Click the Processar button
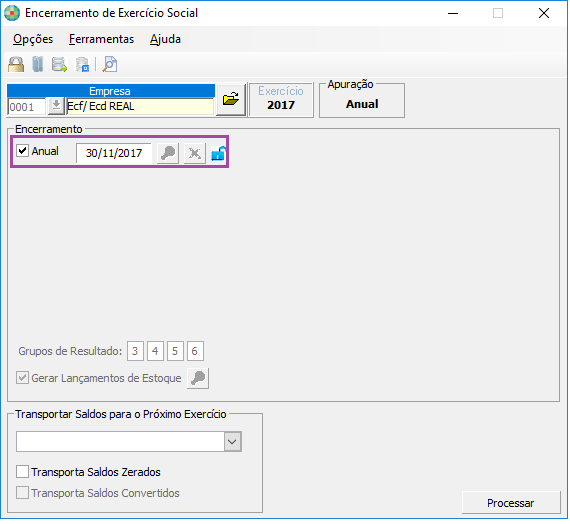 (x=511, y=503)
